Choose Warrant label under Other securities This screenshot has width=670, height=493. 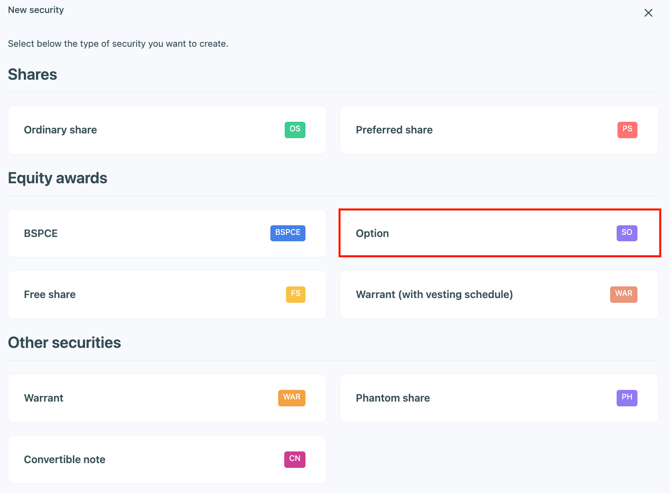[44, 398]
